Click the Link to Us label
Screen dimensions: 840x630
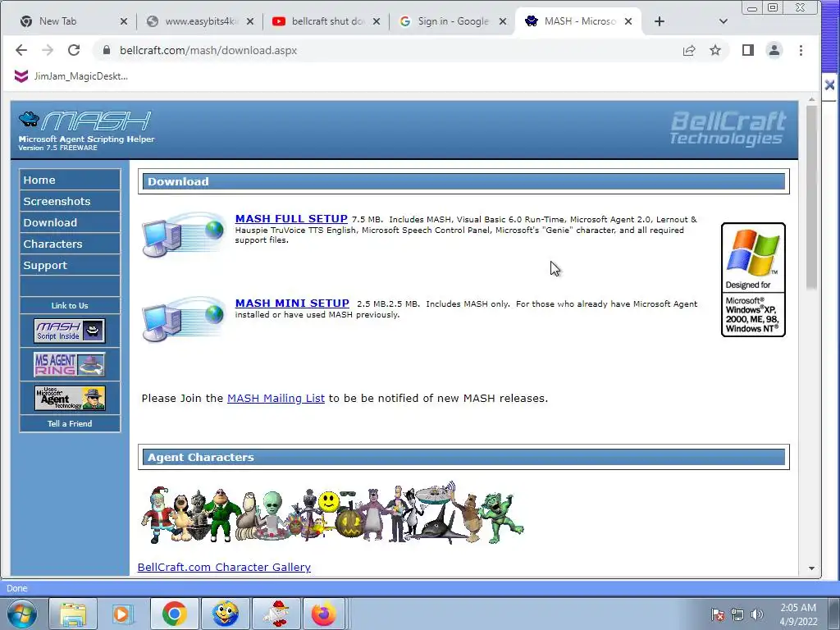[x=70, y=305]
